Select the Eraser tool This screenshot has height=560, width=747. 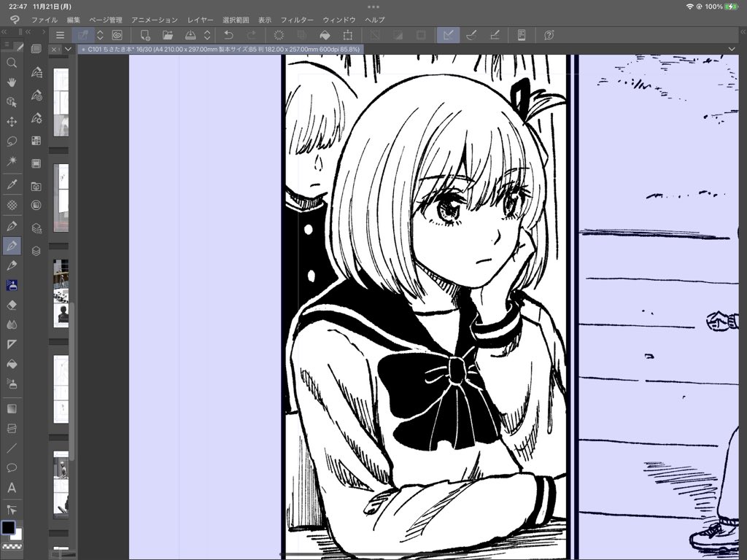12,305
